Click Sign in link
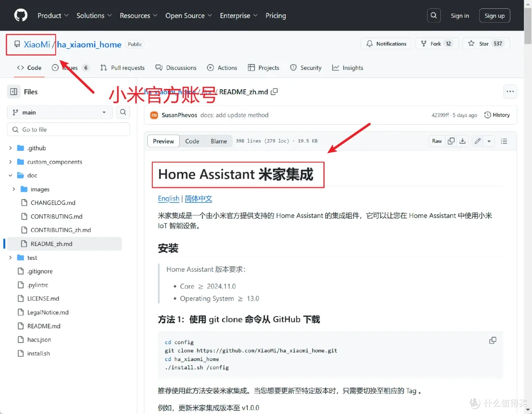This screenshot has height=414, width=532. [460, 16]
